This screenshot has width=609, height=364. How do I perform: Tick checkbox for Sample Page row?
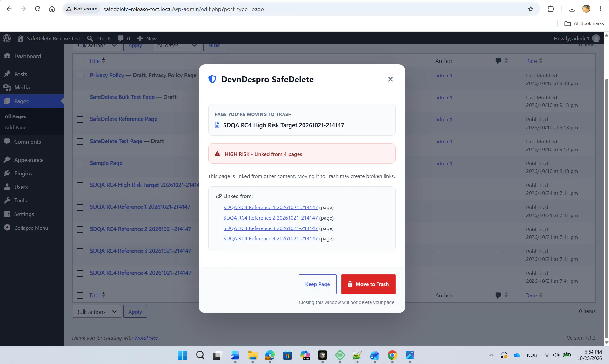point(80,164)
